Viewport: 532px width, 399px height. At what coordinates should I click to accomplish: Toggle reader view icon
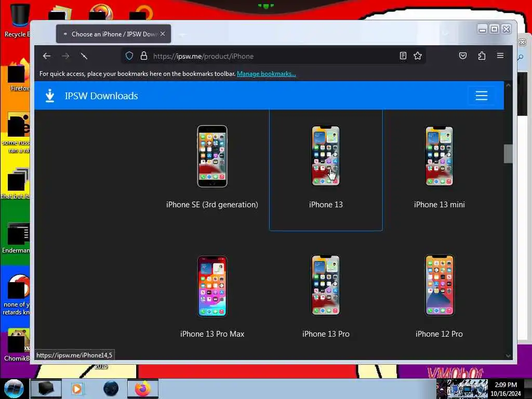tap(403, 56)
